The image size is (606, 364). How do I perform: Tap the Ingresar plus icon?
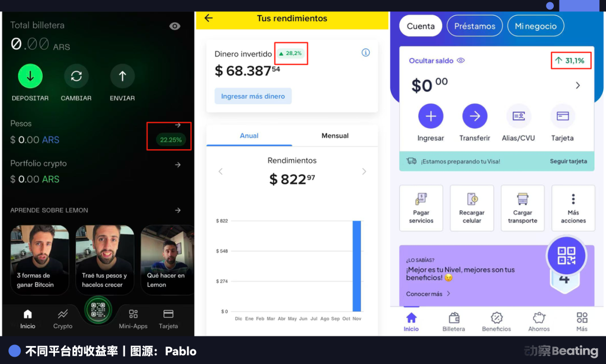(430, 116)
